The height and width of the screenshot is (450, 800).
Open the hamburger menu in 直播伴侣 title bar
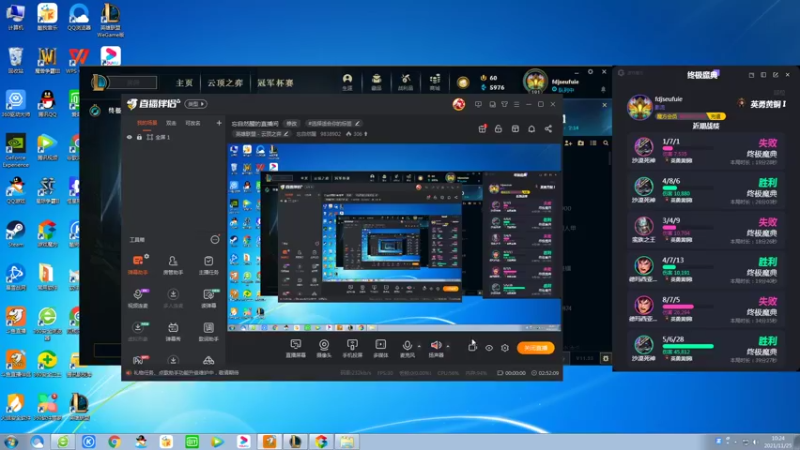click(516, 104)
